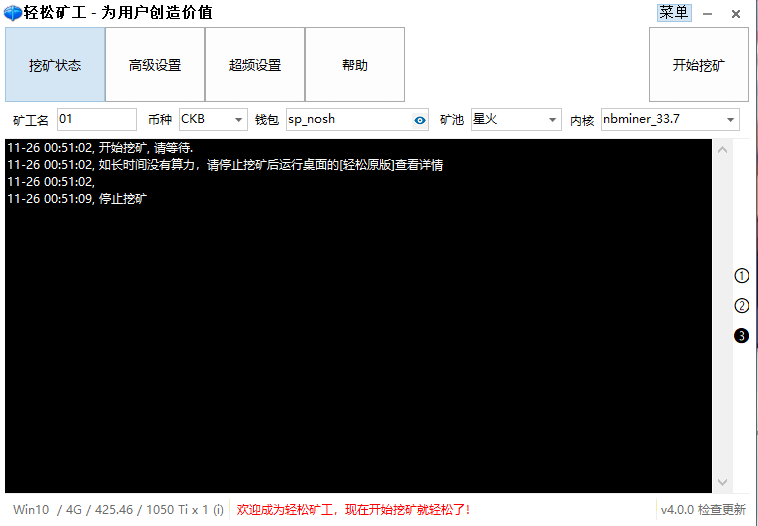Toggle wallet visibility eye icon
Image resolution: width=758 pixels, height=526 pixels.
(x=420, y=120)
